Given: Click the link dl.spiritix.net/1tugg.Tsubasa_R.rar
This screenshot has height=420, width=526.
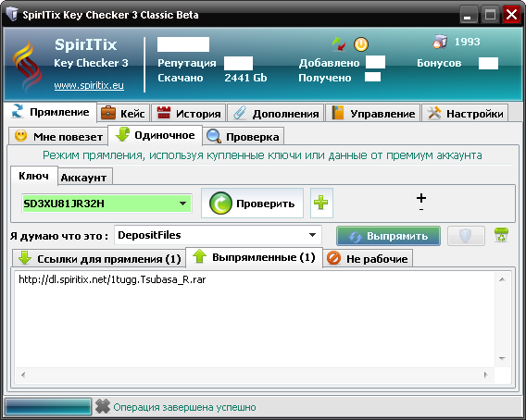Looking at the screenshot, I should (x=112, y=279).
